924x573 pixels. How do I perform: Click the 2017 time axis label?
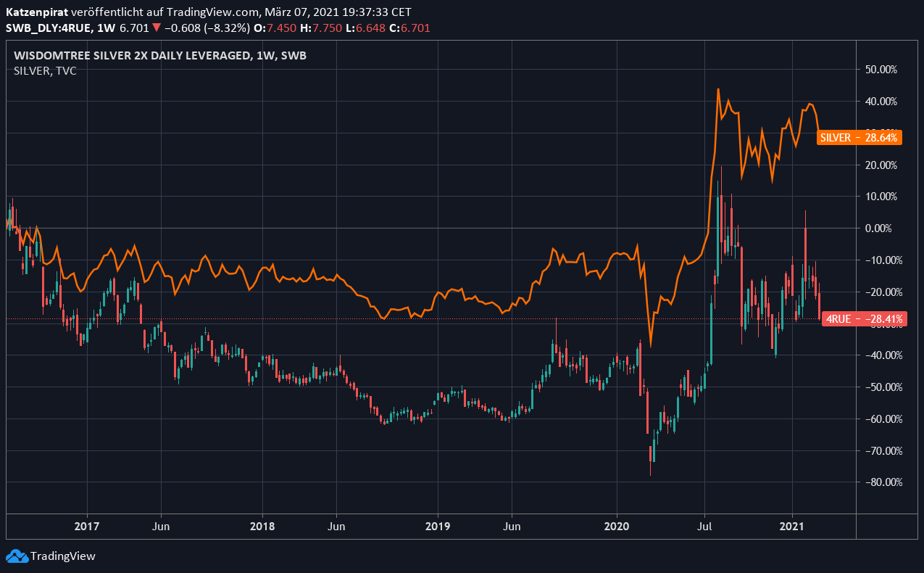pos(87,525)
